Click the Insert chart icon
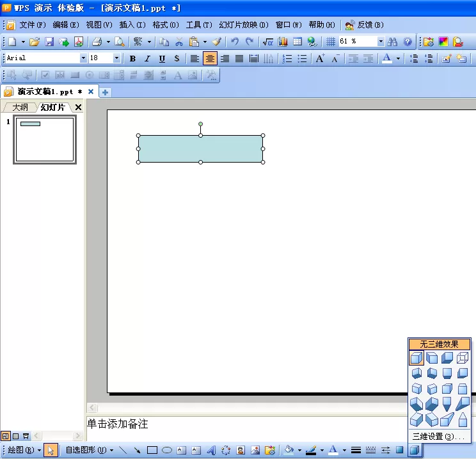Viewport: 476px width, 459px height. click(283, 42)
